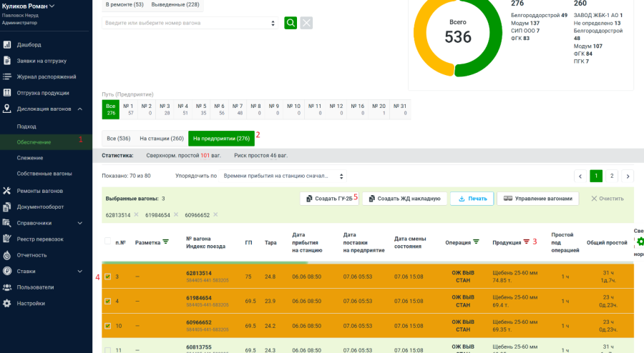Open the sort order dropdown
The height and width of the screenshot is (353, 644).
(283, 176)
